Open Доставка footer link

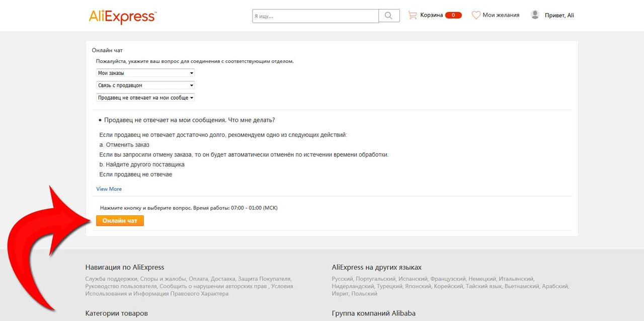pyautogui.click(x=223, y=279)
